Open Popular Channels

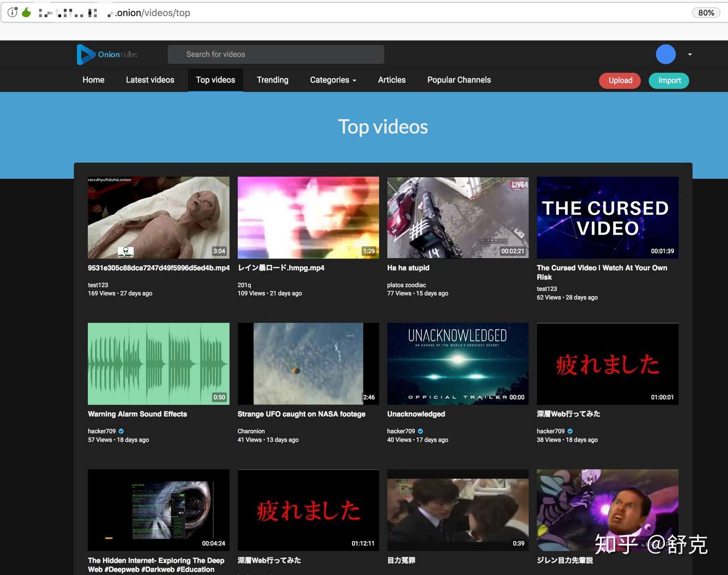tap(459, 80)
